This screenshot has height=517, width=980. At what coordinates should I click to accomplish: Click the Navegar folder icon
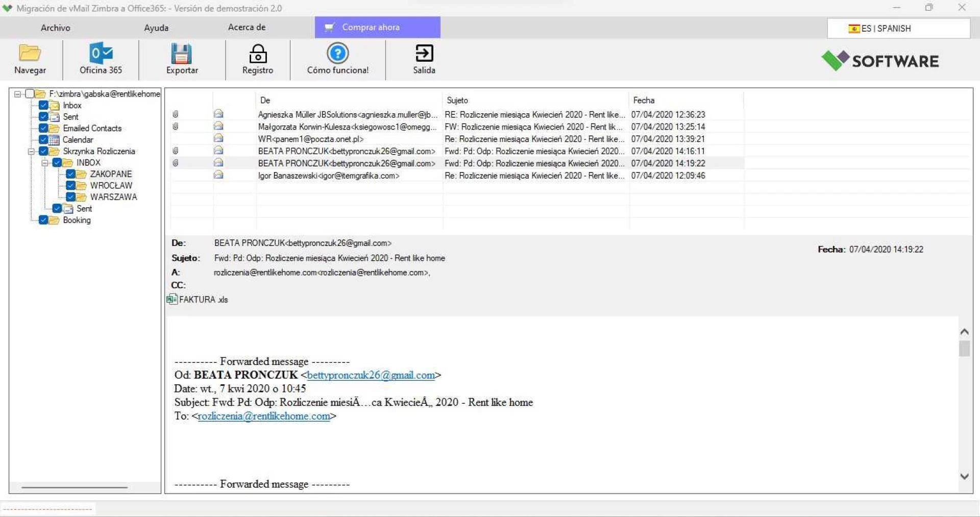pyautogui.click(x=30, y=53)
